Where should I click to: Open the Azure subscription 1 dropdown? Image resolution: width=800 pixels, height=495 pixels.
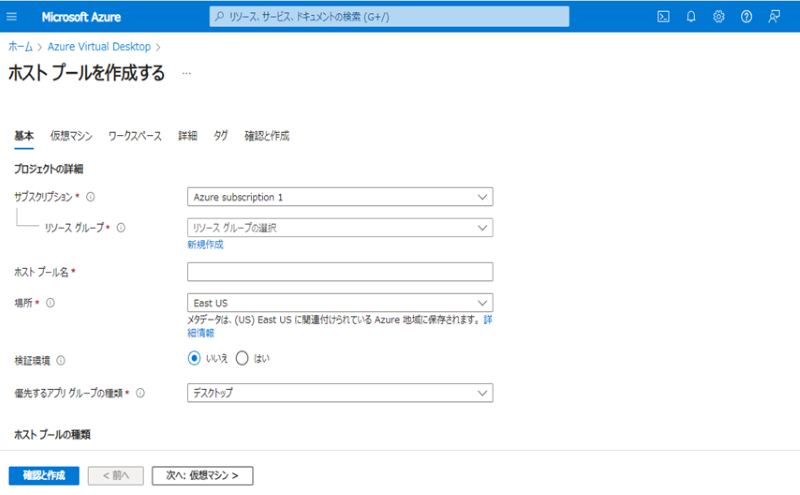[340, 197]
